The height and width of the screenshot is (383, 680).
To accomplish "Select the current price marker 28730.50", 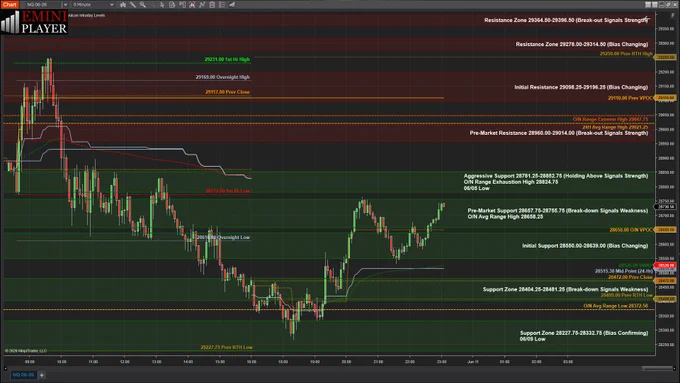I will [x=666, y=207].
